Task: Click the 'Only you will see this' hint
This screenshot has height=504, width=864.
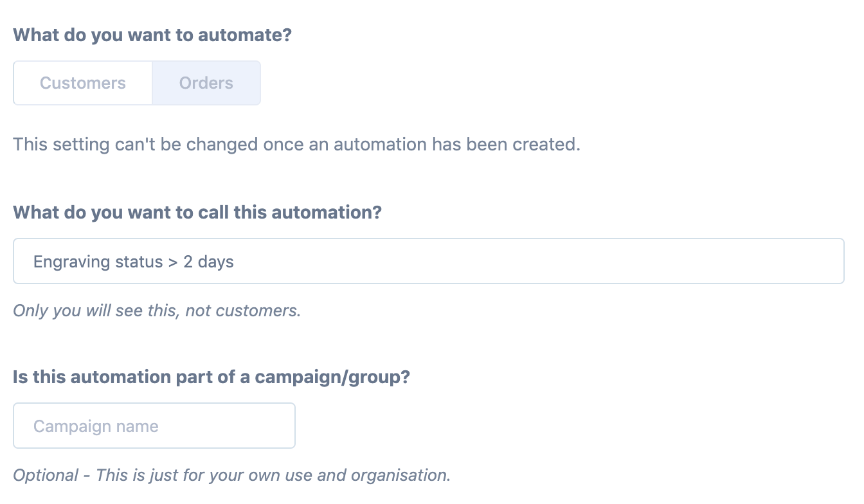Action: click(x=156, y=311)
